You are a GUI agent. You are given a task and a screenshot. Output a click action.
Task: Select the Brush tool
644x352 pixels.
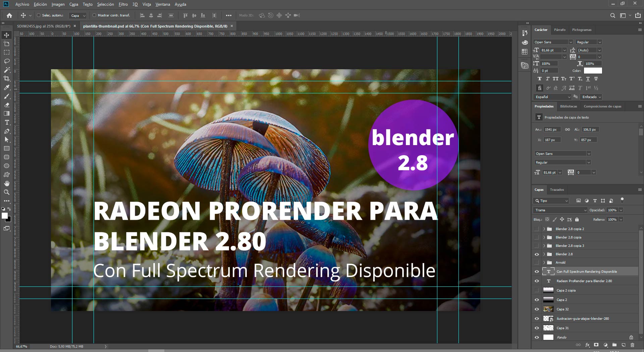coord(7,96)
